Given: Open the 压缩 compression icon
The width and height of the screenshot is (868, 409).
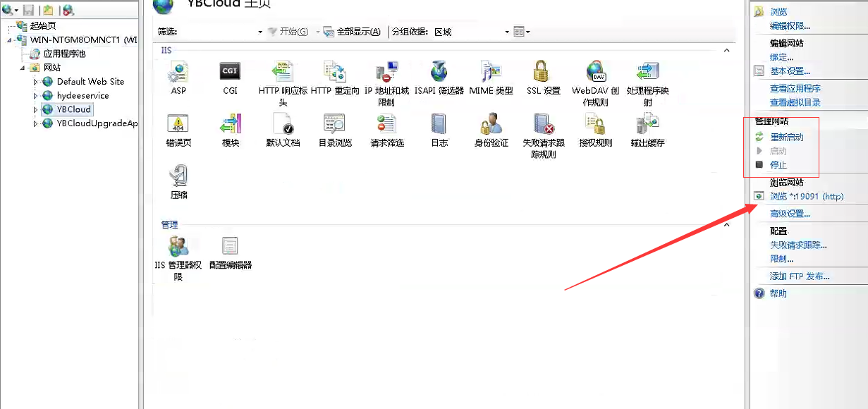Looking at the screenshot, I should (x=178, y=176).
